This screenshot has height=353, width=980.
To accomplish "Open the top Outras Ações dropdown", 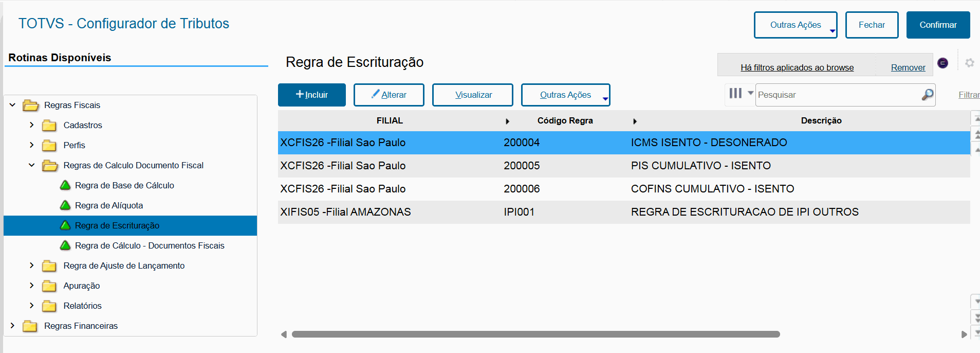I will (795, 25).
